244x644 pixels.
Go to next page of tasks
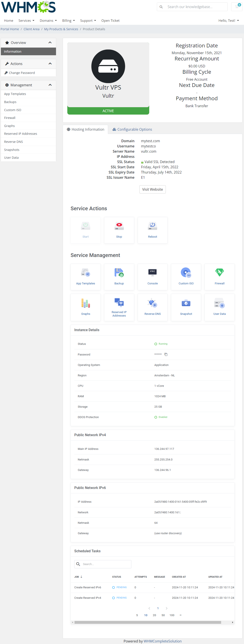coord(166,608)
